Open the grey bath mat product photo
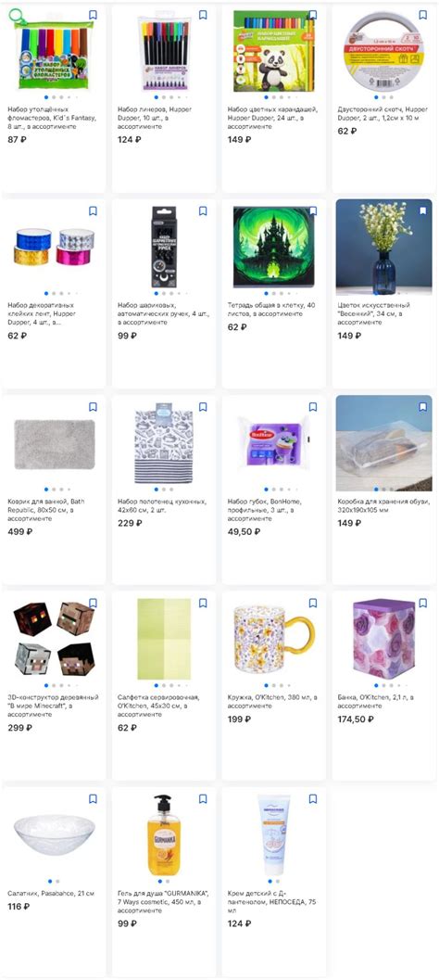 tap(55, 444)
